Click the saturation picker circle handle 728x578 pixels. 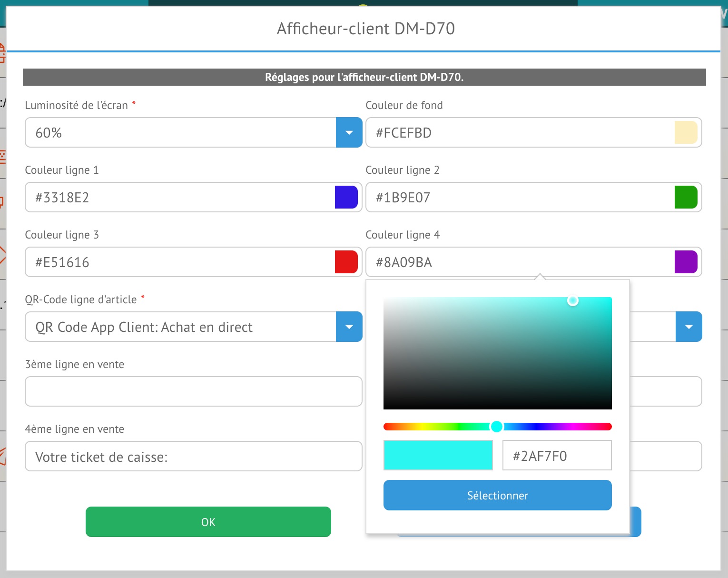[573, 300]
